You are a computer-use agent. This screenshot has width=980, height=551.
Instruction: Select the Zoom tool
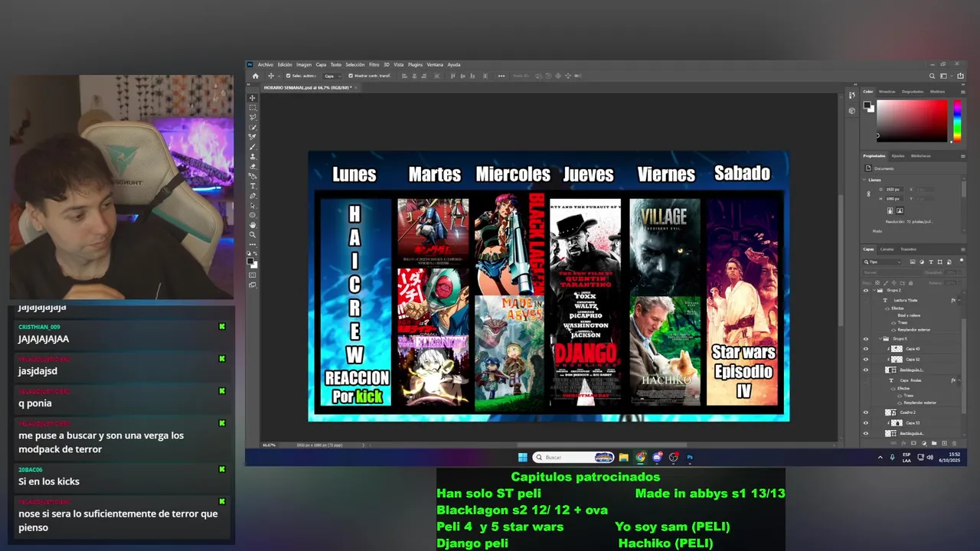click(x=253, y=234)
